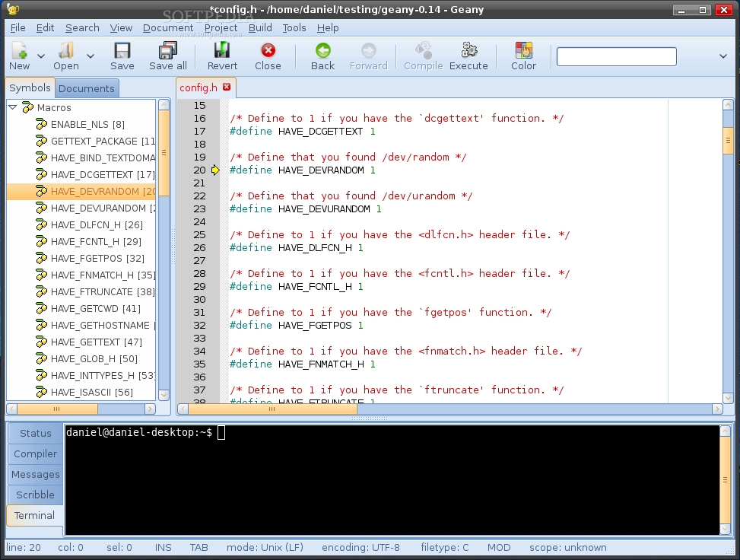This screenshot has height=560, width=740.
Task: Select the config.h document tab
Action: [x=198, y=87]
